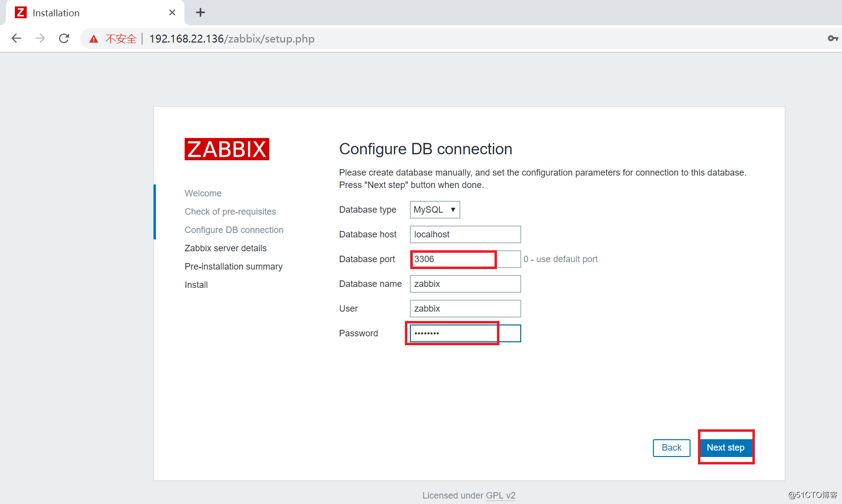The height and width of the screenshot is (504, 842).
Task: Click the Password field
Action: coord(465,333)
